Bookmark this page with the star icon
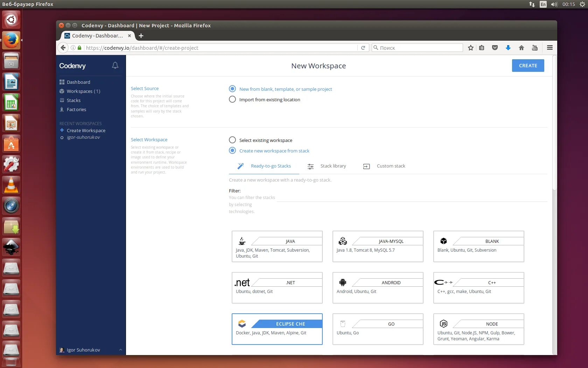 pos(471,48)
